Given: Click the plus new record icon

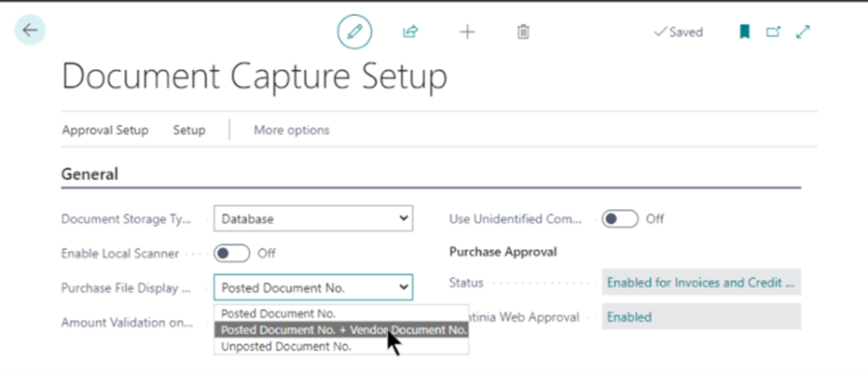Looking at the screenshot, I should tap(467, 32).
